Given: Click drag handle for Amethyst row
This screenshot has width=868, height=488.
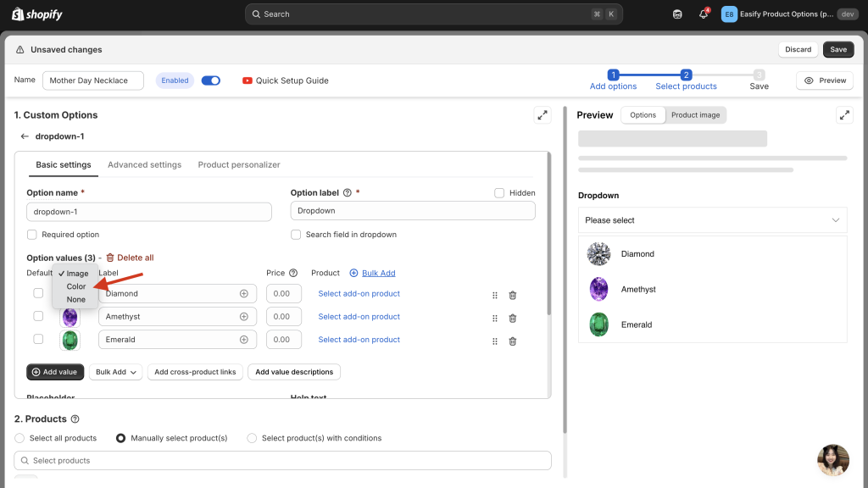Looking at the screenshot, I should 495,318.
